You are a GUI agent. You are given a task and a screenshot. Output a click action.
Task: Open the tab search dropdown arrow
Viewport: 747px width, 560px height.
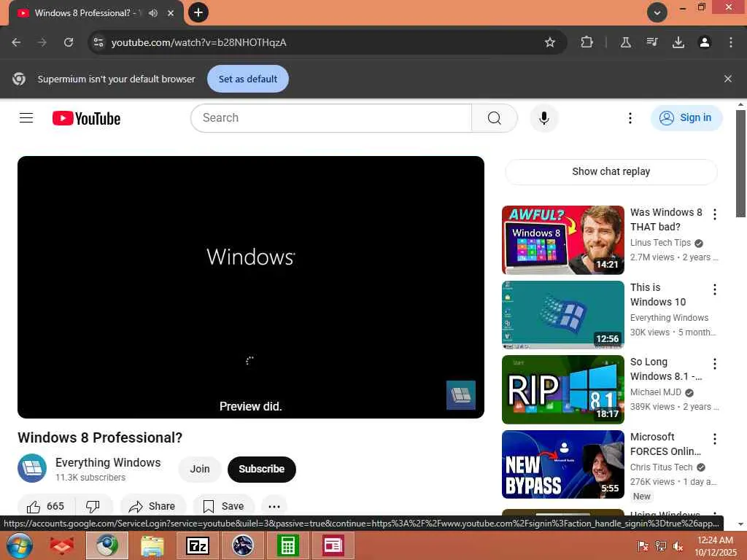657,12
